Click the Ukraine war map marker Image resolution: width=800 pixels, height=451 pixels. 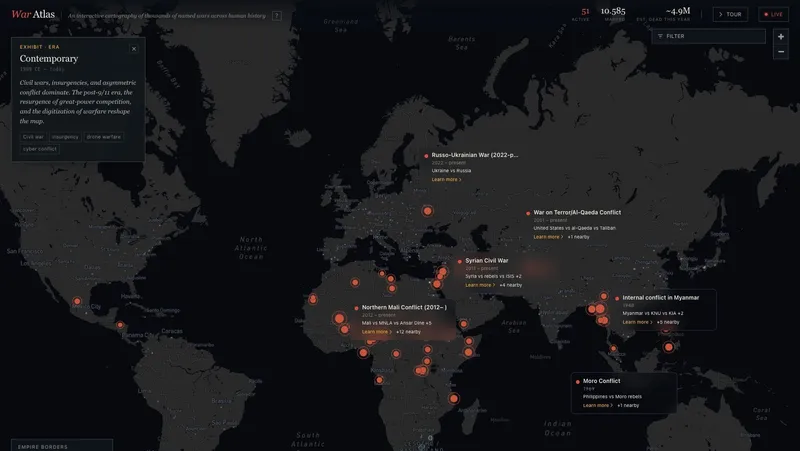click(x=428, y=211)
